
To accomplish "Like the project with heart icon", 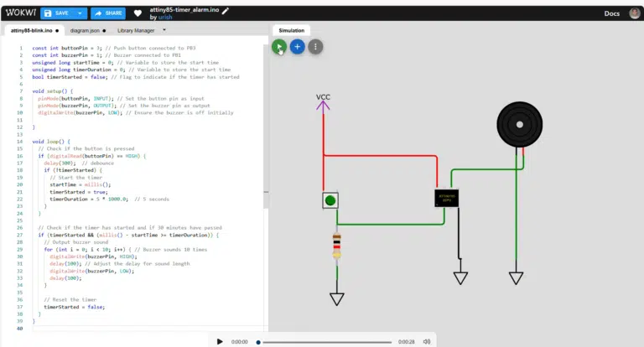I will click(138, 13).
